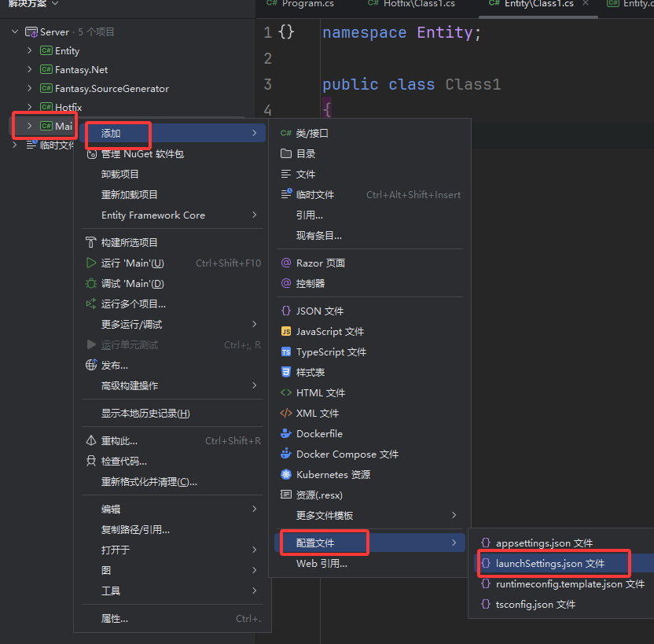Open the 更多运行/调试 submenu
This screenshot has width=654, height=644.
click(x=173, y=324)
